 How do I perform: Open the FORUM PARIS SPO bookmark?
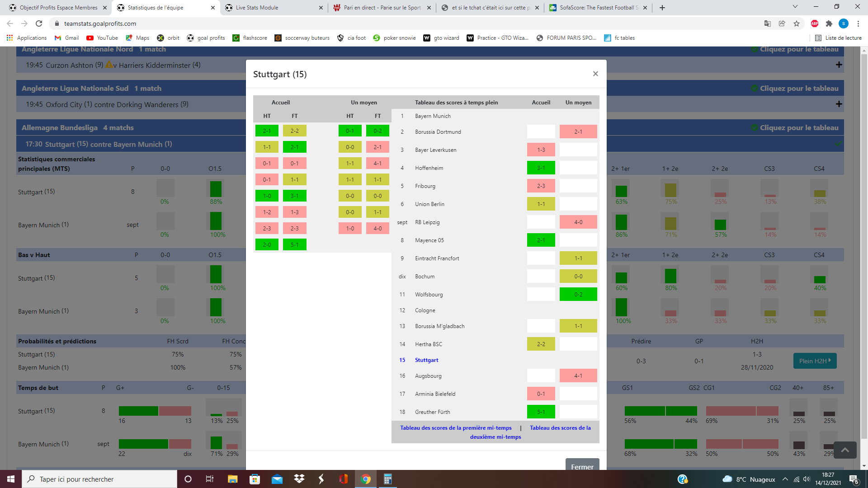(566, 38)
